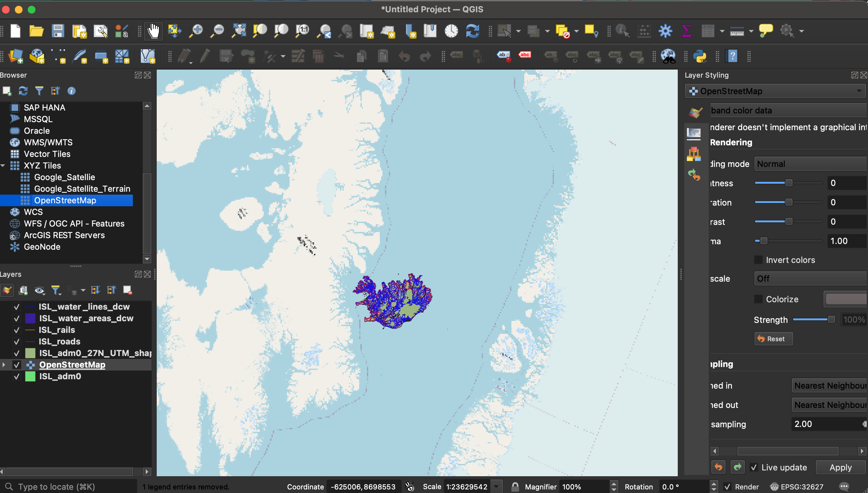The width and height of the screenshot is (868, 493).
Task: Click the Coordinate input field
Action: click(x=363, y=487)
